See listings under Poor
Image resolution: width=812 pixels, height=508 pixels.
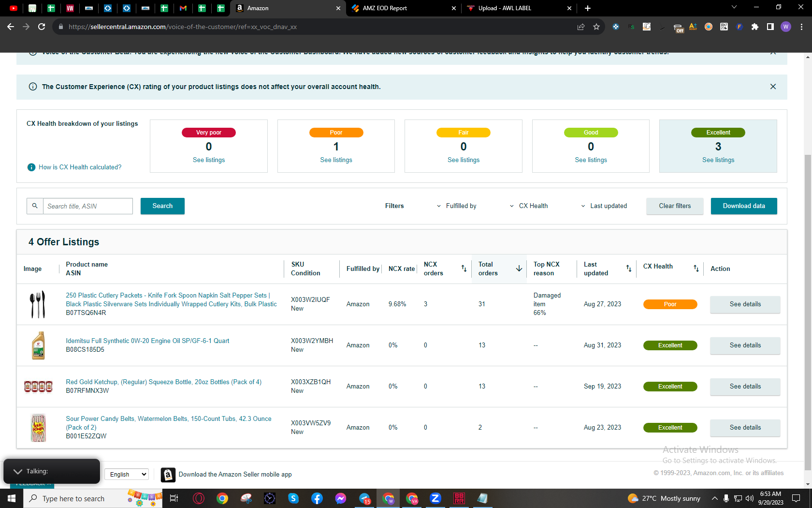[336, 160]
